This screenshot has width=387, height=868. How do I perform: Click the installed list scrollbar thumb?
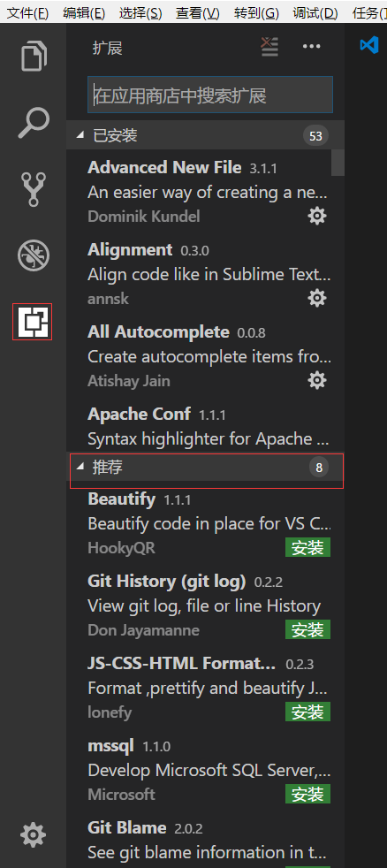coord(338,162)
